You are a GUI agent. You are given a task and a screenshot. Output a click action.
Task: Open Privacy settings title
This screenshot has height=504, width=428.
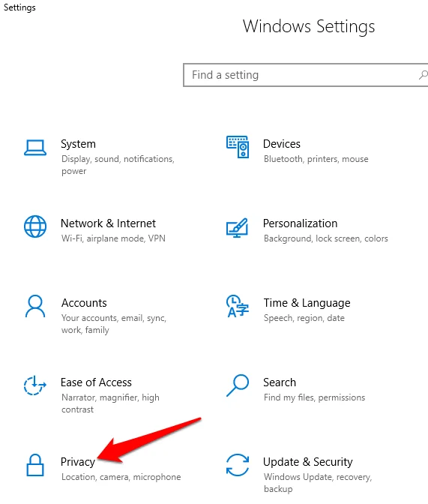point(78,462)
